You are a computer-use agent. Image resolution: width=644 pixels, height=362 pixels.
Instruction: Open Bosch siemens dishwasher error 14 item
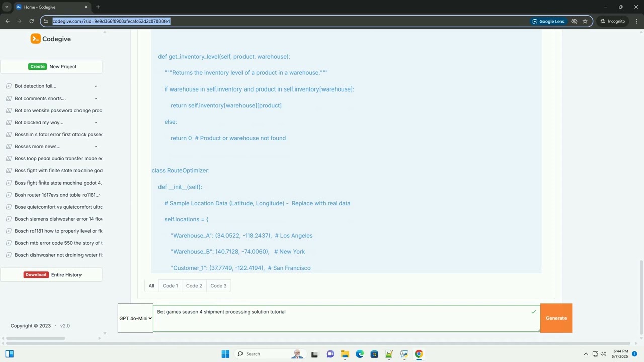(58, 219)
